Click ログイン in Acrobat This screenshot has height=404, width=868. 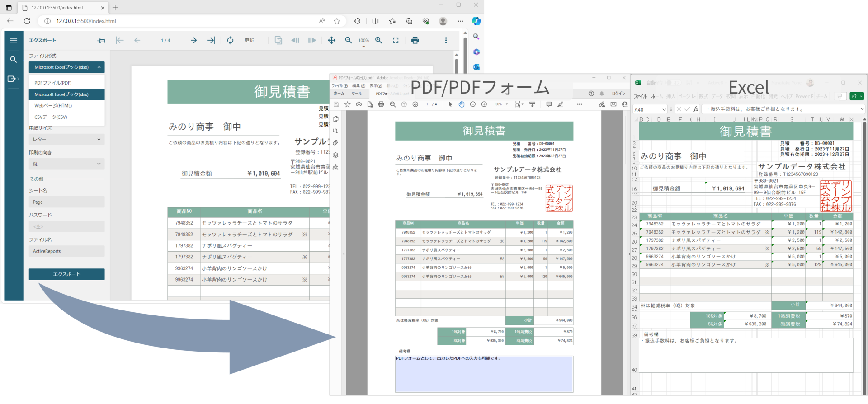(618, 94)
